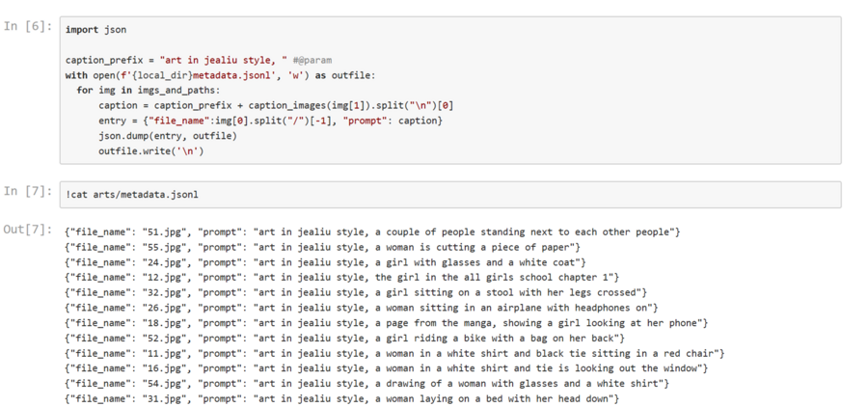Click the output line for "51.jpg"
The image size is (868, 407).
pyautogui.click(x=372, y=231)
